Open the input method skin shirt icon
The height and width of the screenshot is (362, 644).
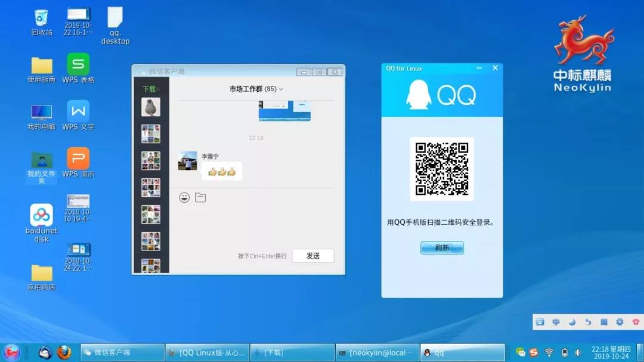636,321
